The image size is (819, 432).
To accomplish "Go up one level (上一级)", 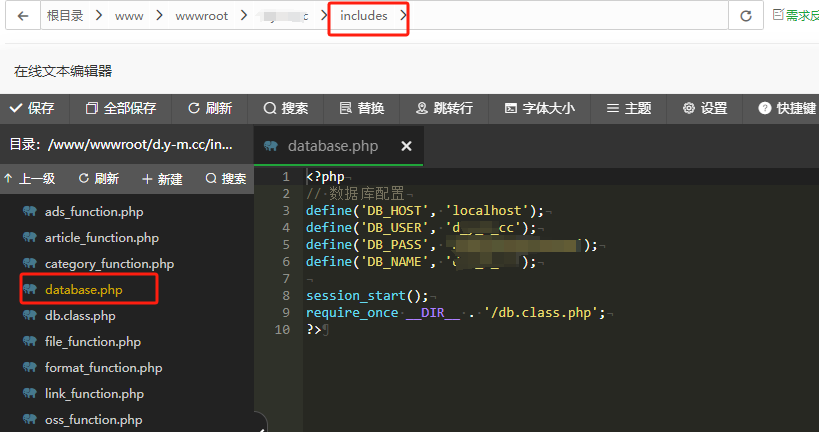I will click(30, 179).
